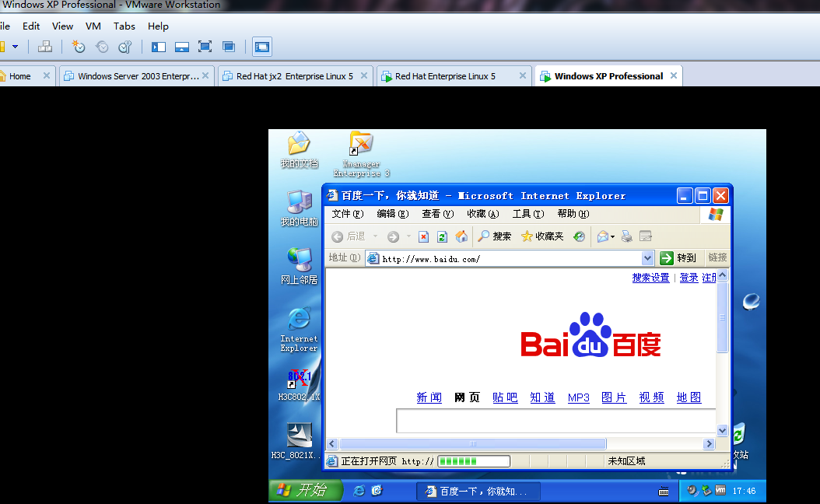
Task: Close the Windows Server 2003 tab
Action: 205,75
